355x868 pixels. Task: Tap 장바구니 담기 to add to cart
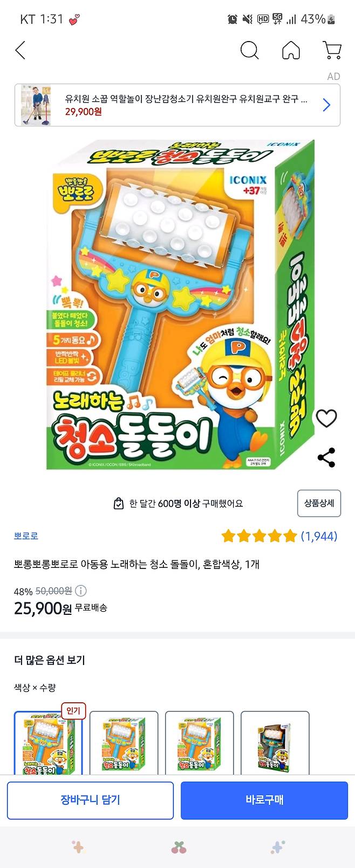pos(90,800)
